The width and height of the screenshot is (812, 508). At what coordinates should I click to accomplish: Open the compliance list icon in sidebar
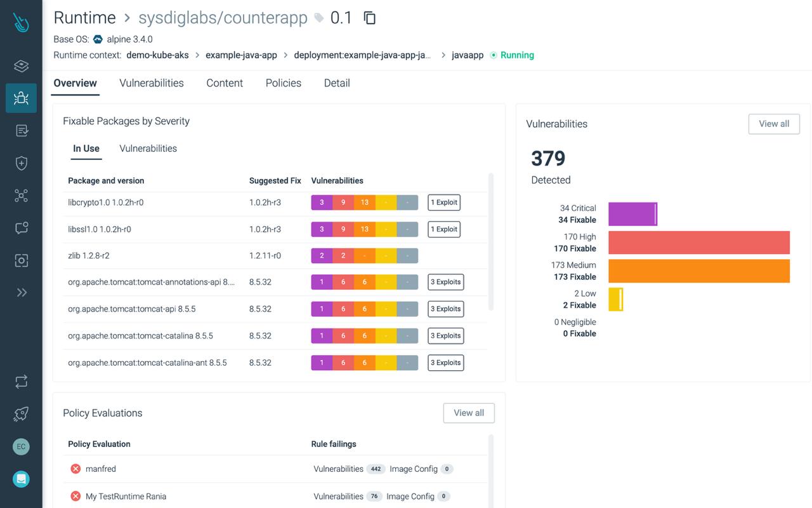[21, 130]
